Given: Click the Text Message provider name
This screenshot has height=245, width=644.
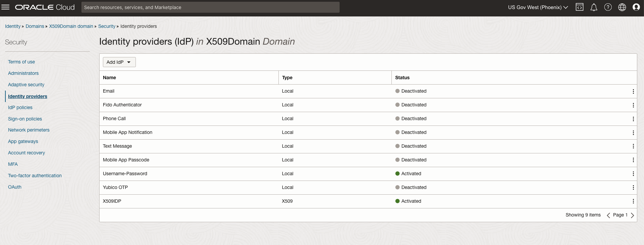Looking at the screenshot, I should pos(117,146).
